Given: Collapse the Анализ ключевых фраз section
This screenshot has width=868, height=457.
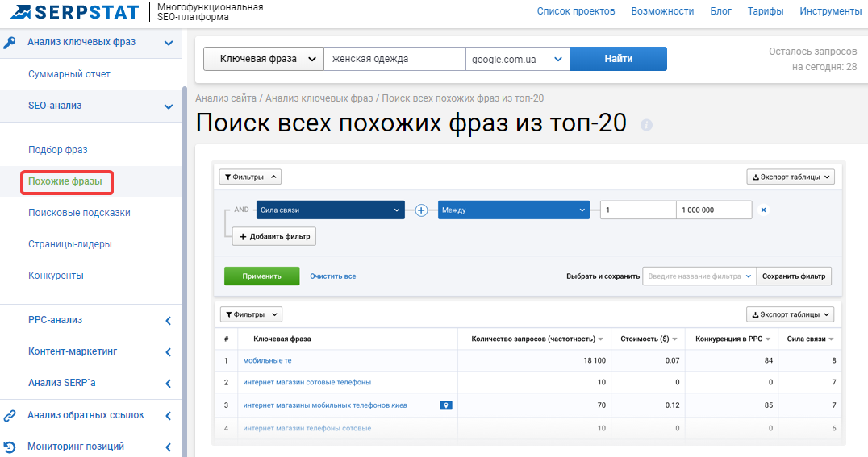Looking at the screenshot, I should coord(169,43).
